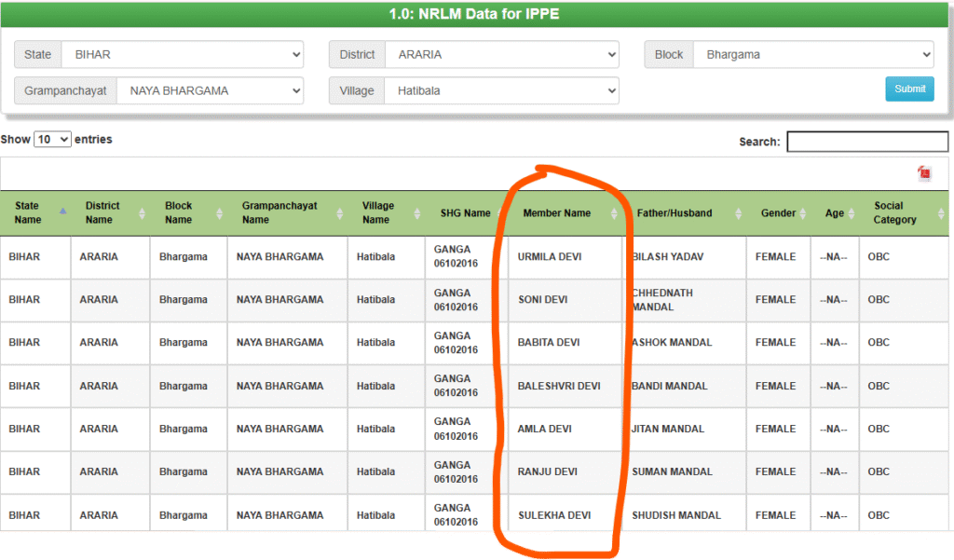Sort by State Name column arrows
The width and height of the screenshot is (954, 560).
[x=63, y=212]
